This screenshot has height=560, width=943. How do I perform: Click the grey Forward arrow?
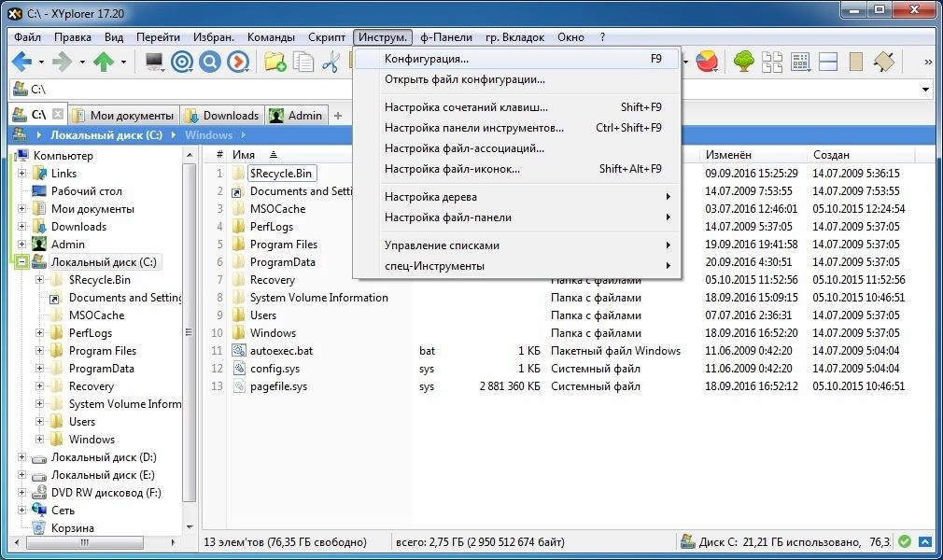[x=62, y=62]
